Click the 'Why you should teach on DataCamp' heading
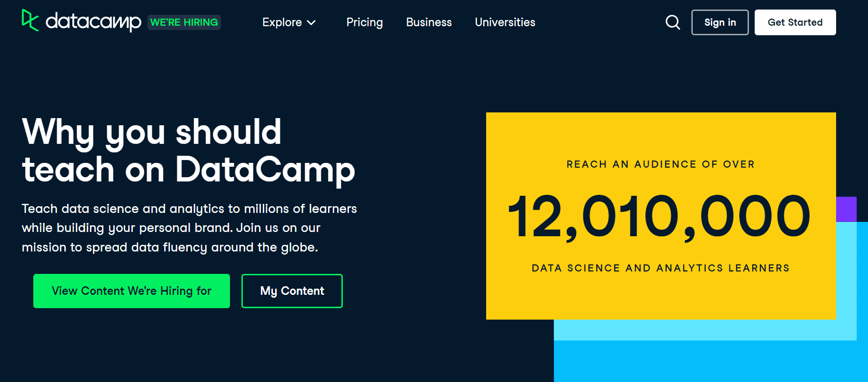Image resolution: width=868 pixels, height=382 pixels. pyautogui.click(x=189, y=151)
